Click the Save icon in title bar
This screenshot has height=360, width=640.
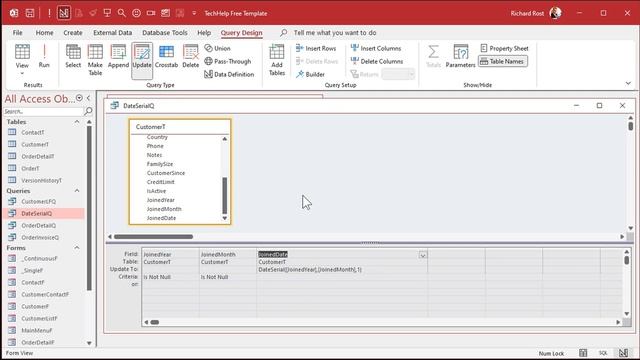[x=30, y=13]
